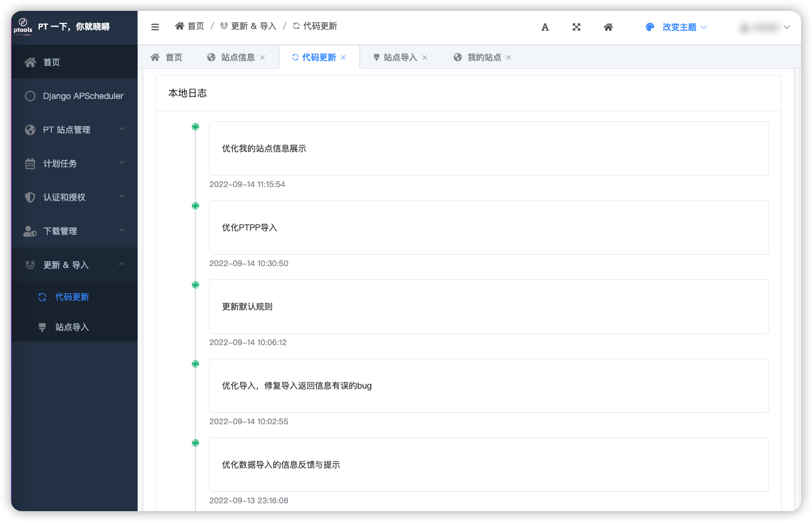This screenshot has height=522, width=812.
Task: Click the log card 更新默认规则
Action: point(489,307)
